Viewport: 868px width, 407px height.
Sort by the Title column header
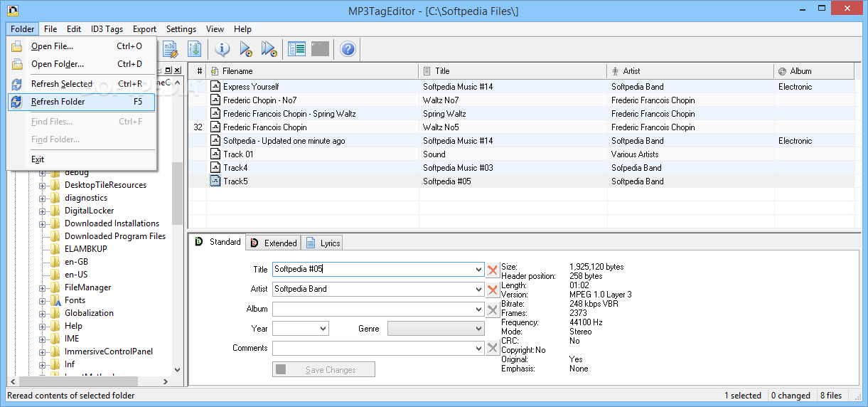(x=513, y=71)
